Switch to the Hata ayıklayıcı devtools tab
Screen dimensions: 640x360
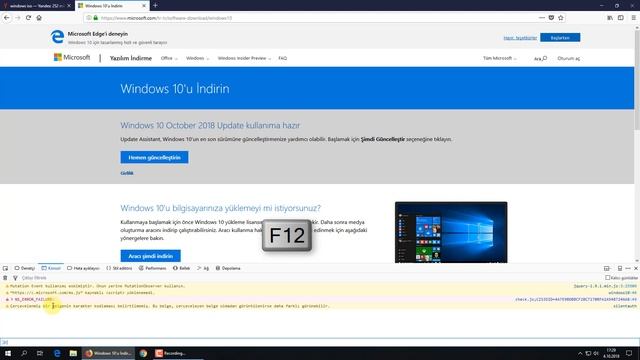tap(83, 268)
